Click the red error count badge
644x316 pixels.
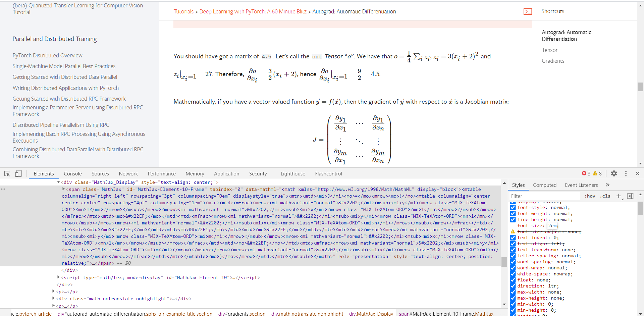tap(586, 173)
